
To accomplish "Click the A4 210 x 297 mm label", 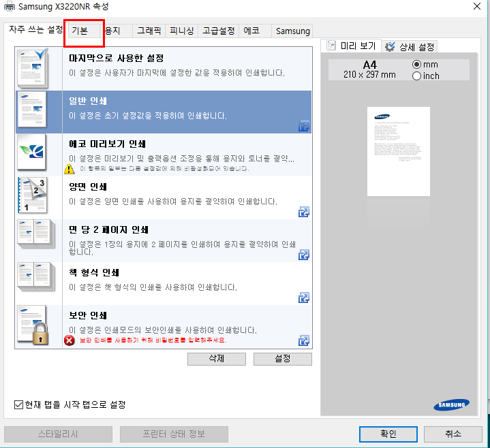I will click(369, 69).
